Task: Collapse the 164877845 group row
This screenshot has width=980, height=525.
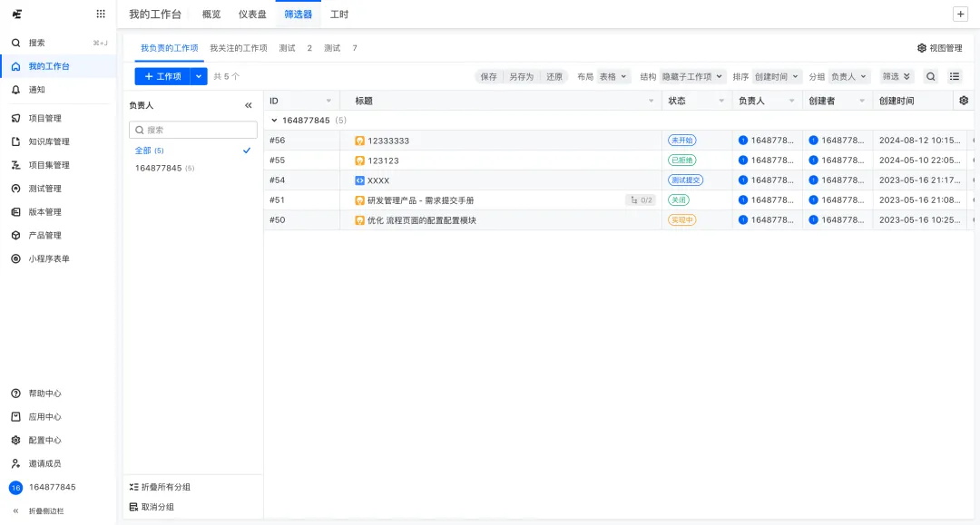Action: [x=275, y=121]
